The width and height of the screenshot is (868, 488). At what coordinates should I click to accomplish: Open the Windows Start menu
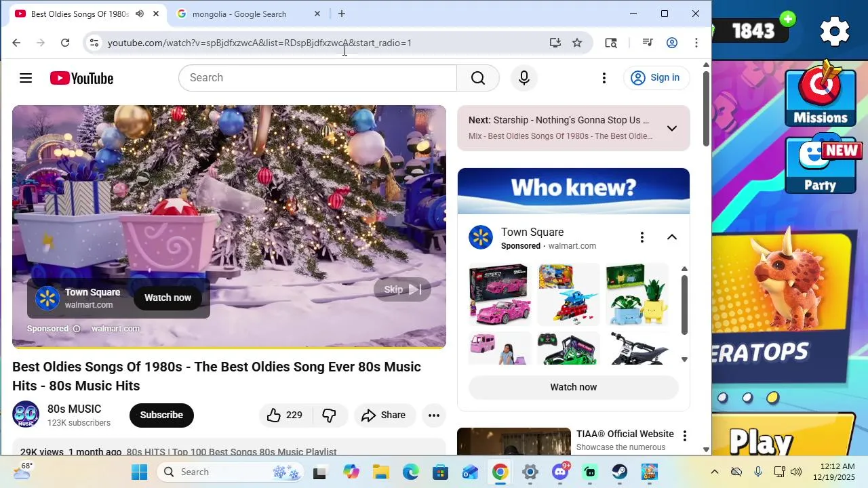click(x=140, y=472)
